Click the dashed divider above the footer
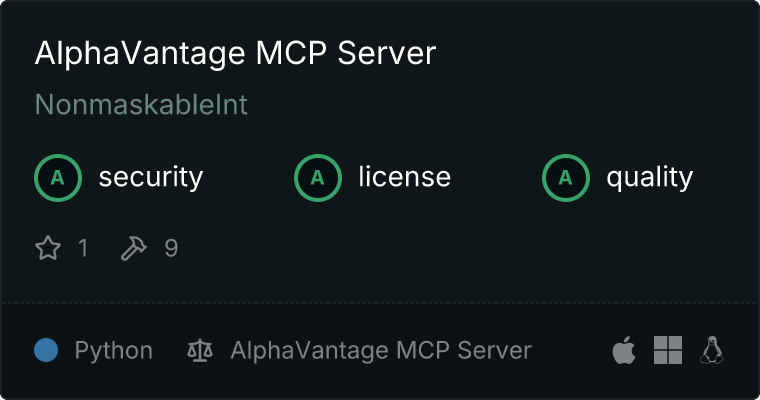Image resolution: width=760 pixels, height=400 pixels. pyautogui.click(x=380, y=303)
